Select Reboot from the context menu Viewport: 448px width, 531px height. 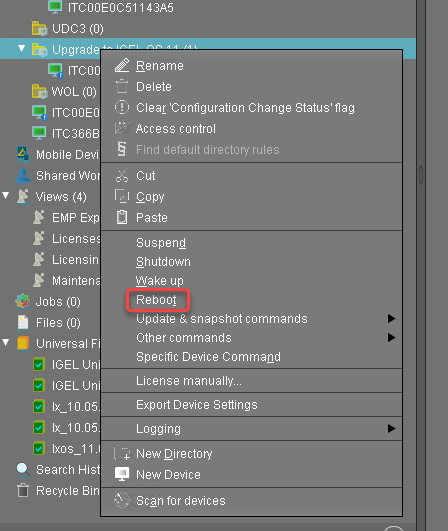click(156, 300)
